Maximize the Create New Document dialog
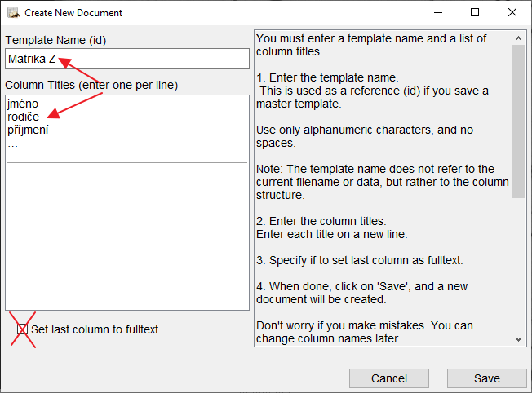Screen dimensions: 532x393 pyautogui.click(x=475, y=12)
